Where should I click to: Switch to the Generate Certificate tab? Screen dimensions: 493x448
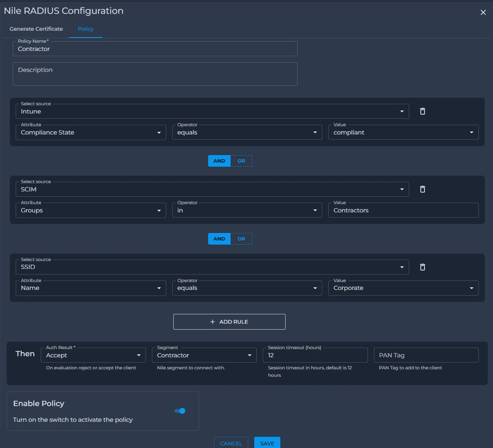[36, 29]
